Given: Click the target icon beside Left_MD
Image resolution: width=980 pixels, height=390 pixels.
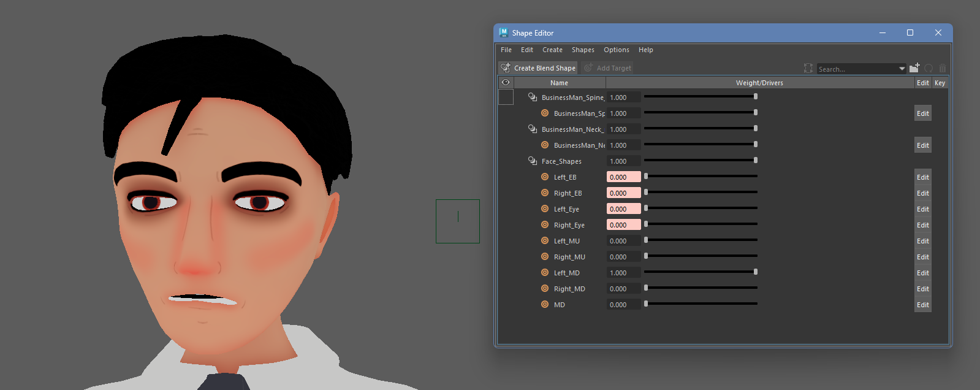Looking at the screenshot, I should [x=545, y=272].
